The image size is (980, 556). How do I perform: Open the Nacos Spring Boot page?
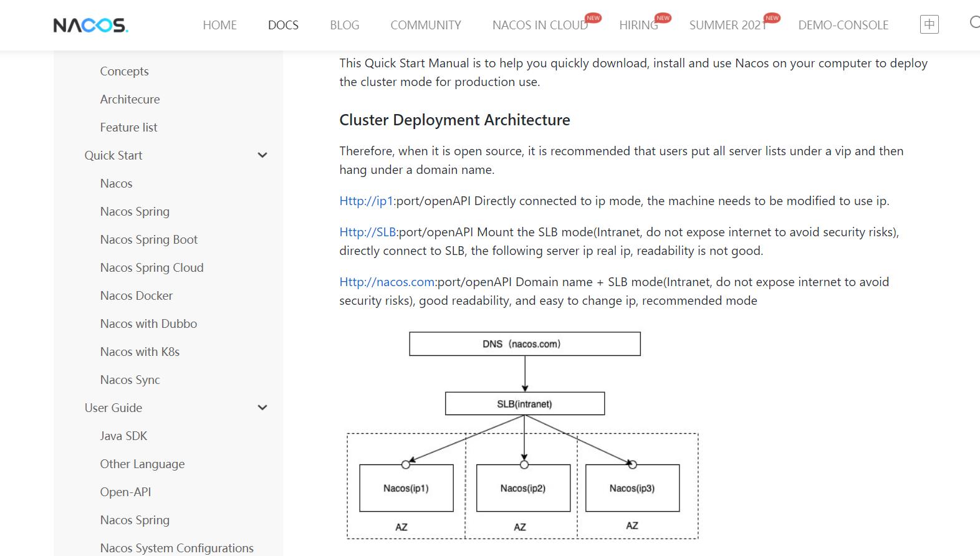[148, 239]
